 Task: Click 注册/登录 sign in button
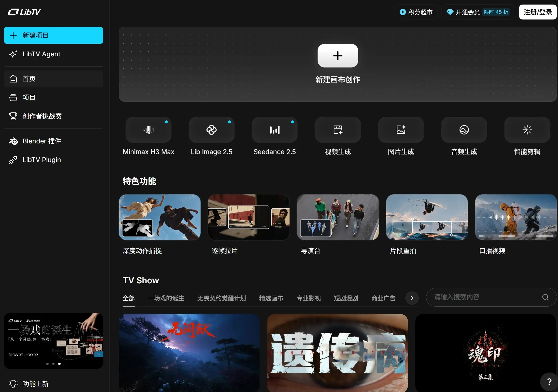tap(538, 12)
